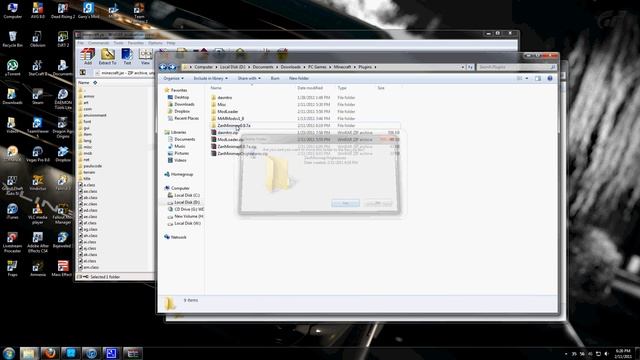Select the Garry's Mod desktop icon

tap(89, 11)
